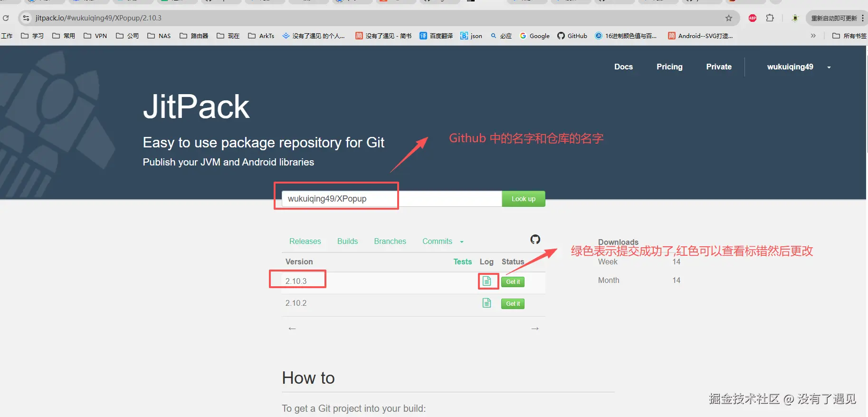The height and width of the screenshot is (417, 868).
Task: Open the Pricing navigation link
Action: click(669, 67)
